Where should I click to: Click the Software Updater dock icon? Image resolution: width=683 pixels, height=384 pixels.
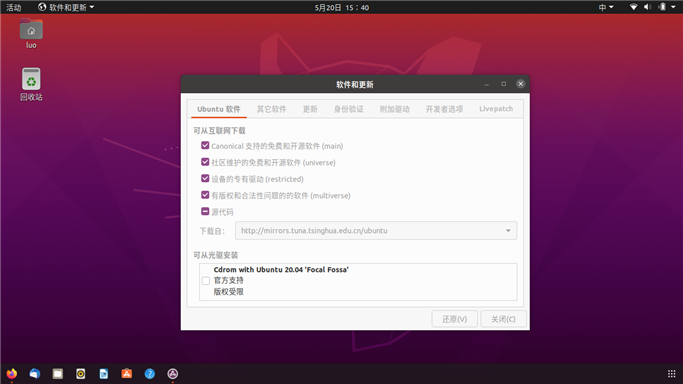coord(172,374)
